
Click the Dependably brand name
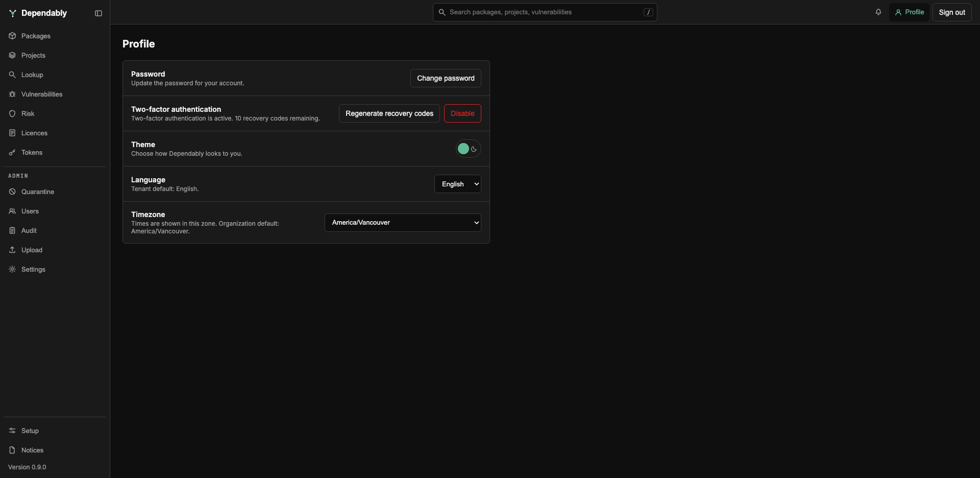(44, 13)
